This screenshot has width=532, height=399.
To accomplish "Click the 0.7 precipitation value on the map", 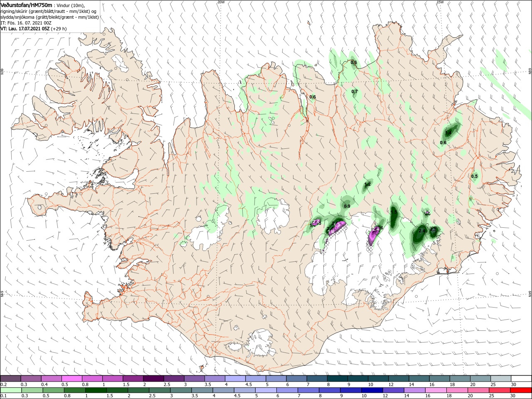I will pos(355,91).
